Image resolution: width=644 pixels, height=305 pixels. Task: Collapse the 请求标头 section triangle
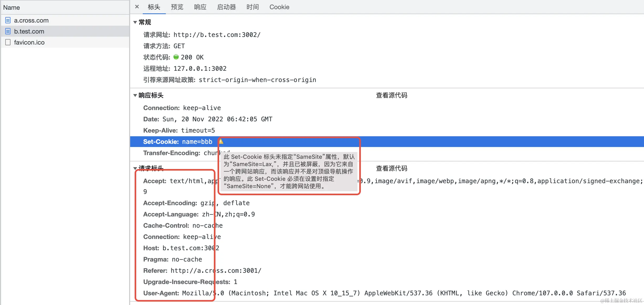(135, 168)
